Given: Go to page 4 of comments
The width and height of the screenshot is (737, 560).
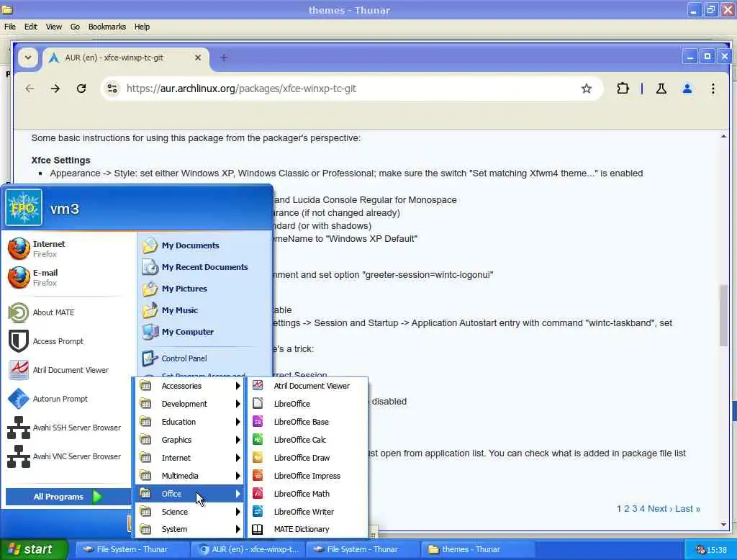Looking at the screenshot, I should [x=642, y=509].
